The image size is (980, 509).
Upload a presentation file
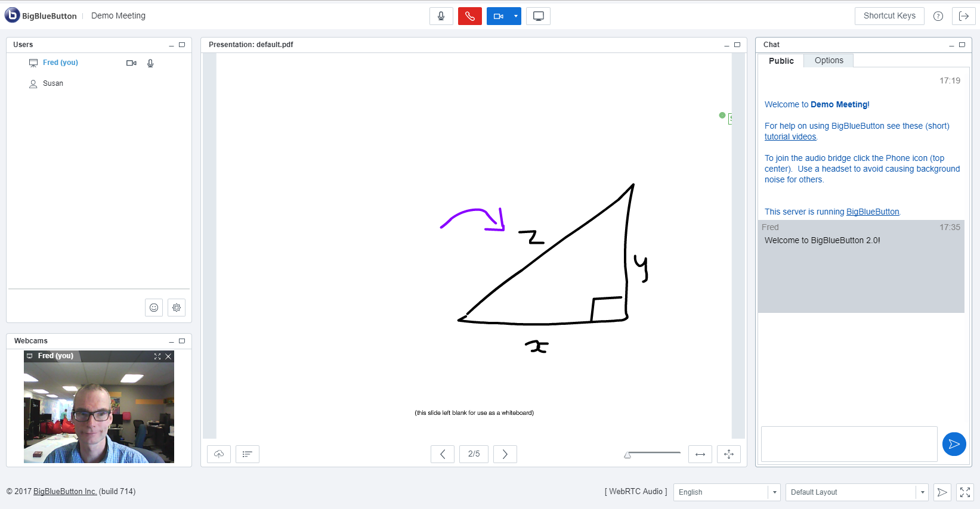(219, 454)
